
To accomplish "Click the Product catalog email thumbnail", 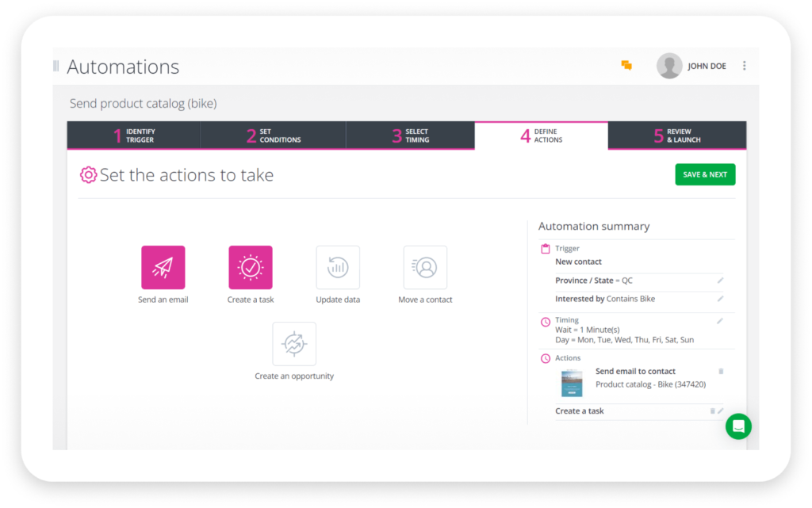I will [571, 383].
